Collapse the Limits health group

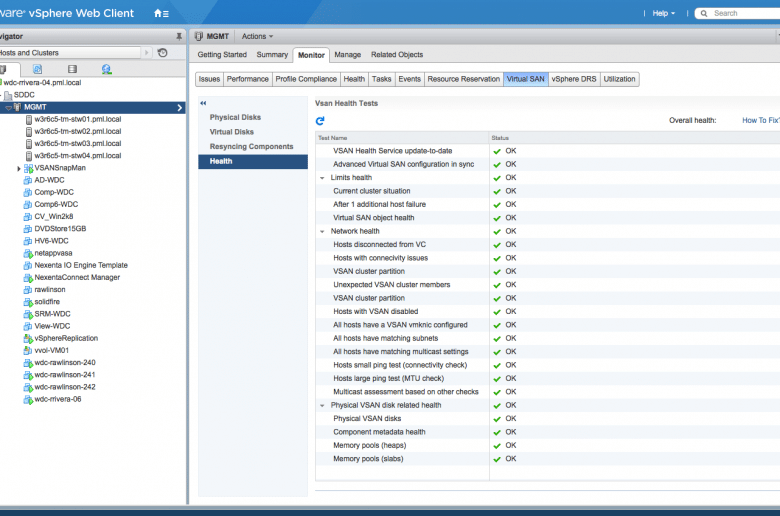322,178
